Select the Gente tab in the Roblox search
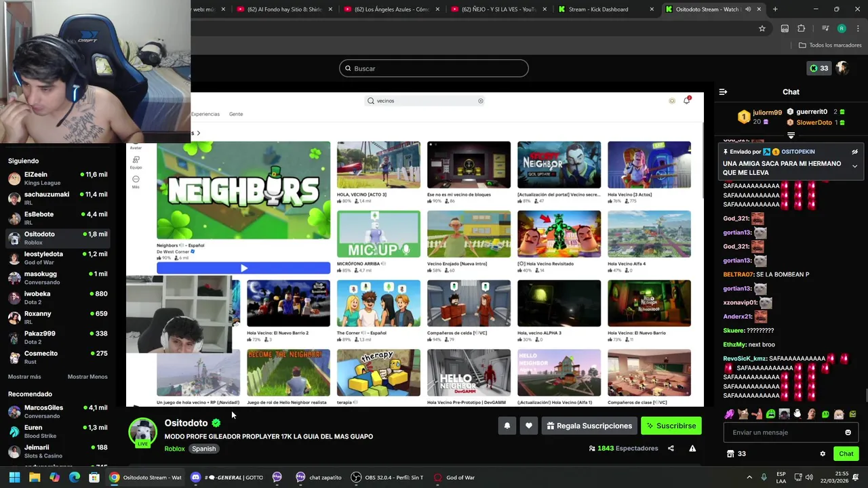 coord(235,114)
